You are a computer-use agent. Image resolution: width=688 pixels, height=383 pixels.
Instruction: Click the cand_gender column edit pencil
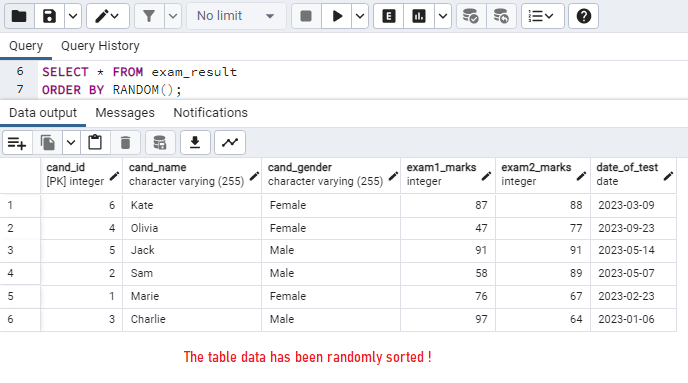pos(393,176)
